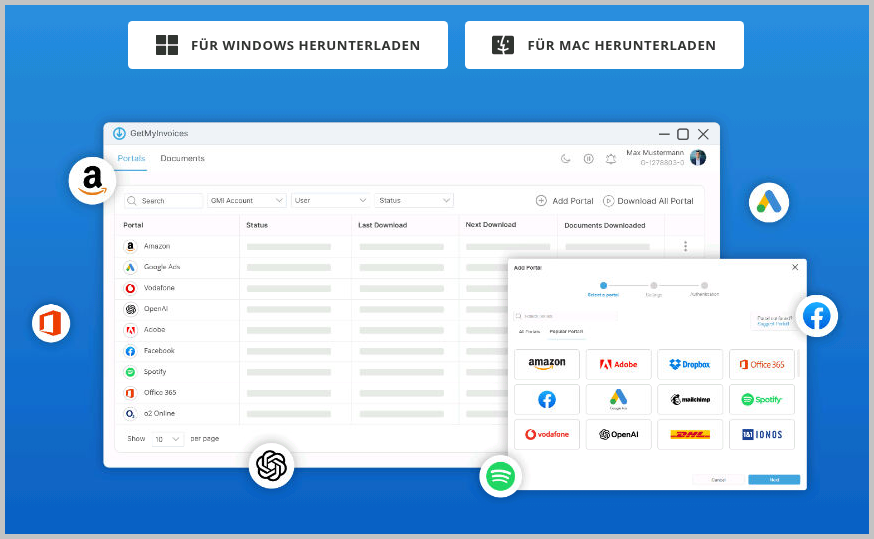Select the Adobe card in Add Portal

[x=618, y=365]
